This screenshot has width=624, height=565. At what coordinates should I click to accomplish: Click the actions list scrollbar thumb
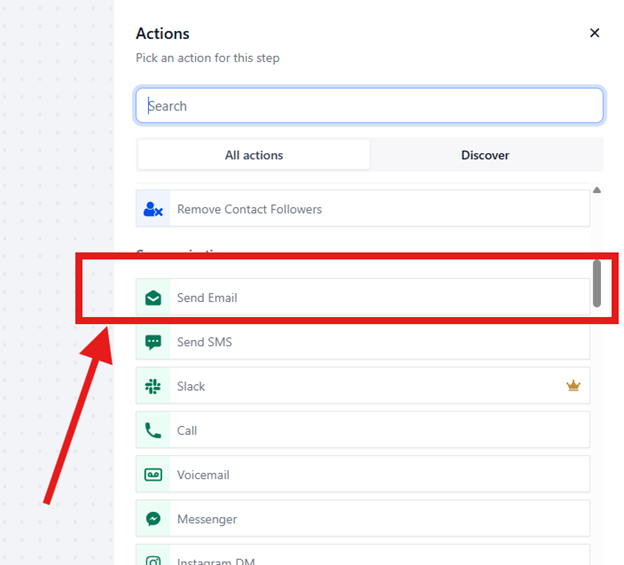597,283
